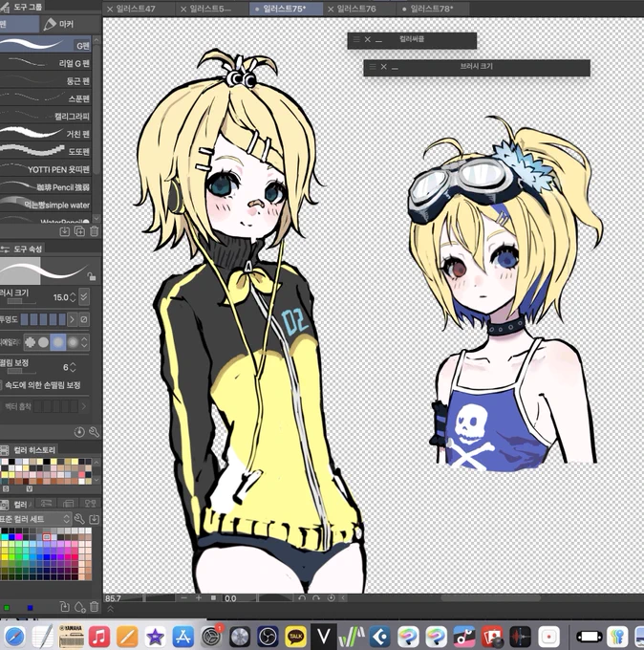The width and height of the screenshot is (644, 650).
Task: Reset tool properties with circular icon
Action: (x=79, y=432)
